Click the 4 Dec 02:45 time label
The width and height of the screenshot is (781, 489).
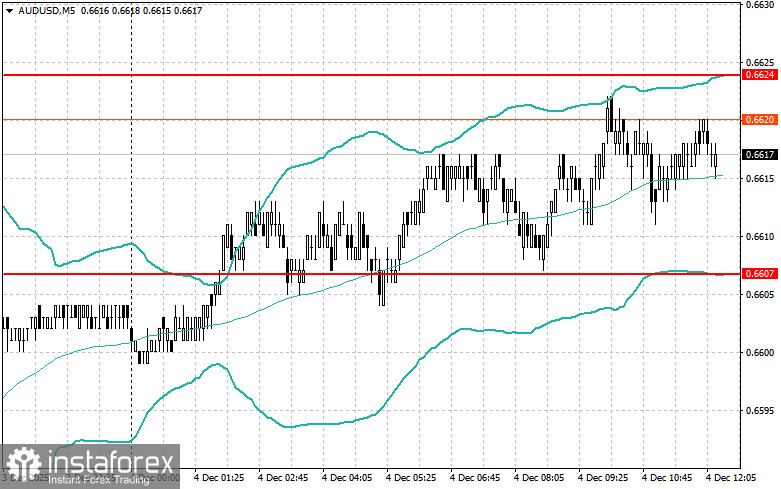pos(283,478)
